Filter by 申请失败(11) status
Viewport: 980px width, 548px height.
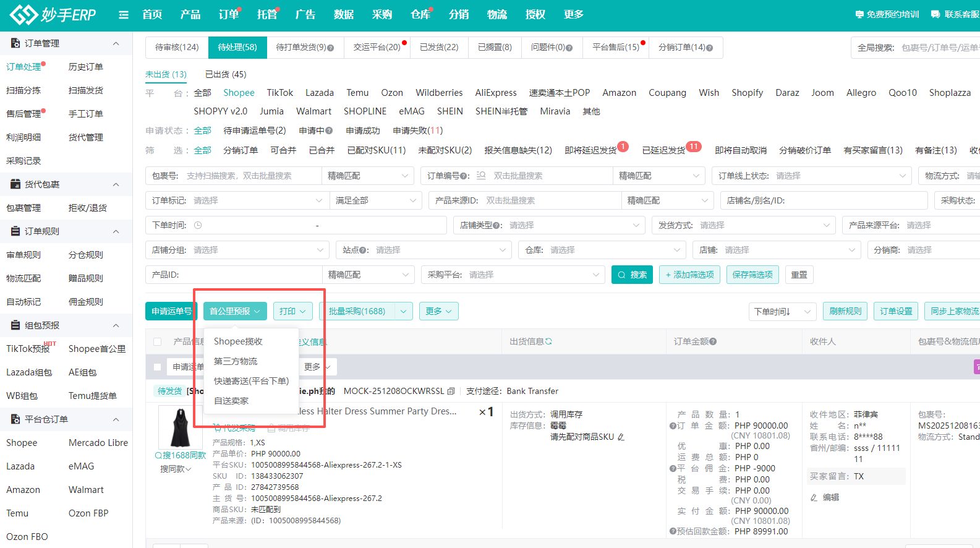[x=418, y=131]
